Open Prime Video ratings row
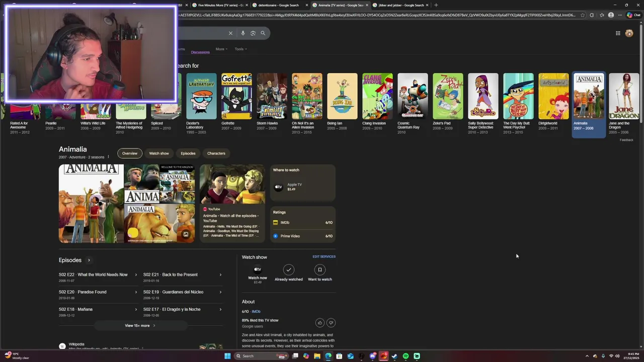Screen dimensions: 644x362 [303, 236]
